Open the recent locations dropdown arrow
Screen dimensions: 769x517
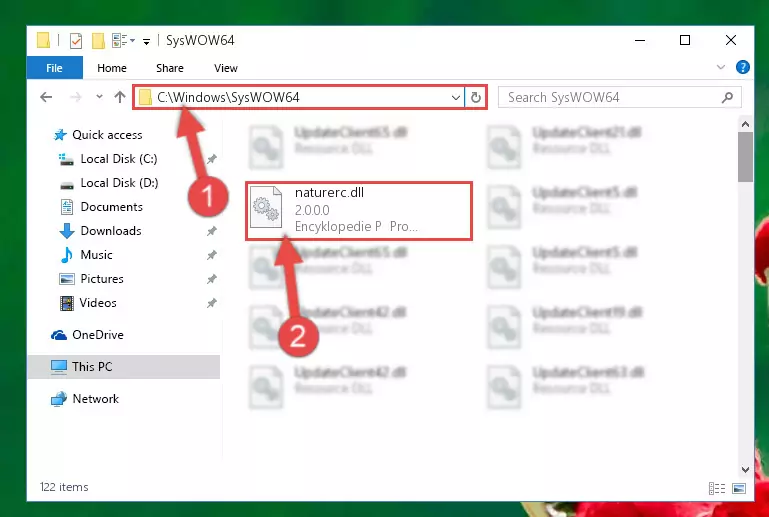pyautogui.click(x=99, y=97)
